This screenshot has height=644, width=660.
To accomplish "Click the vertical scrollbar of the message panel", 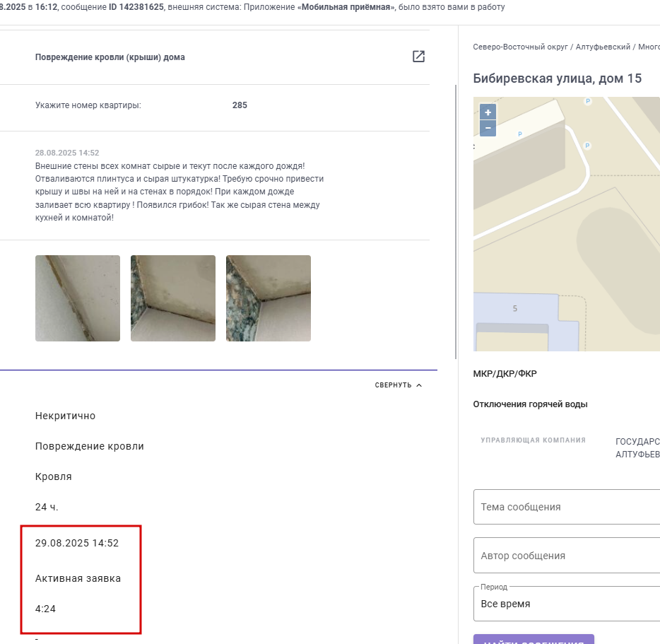I will click(x=456, y=222).
